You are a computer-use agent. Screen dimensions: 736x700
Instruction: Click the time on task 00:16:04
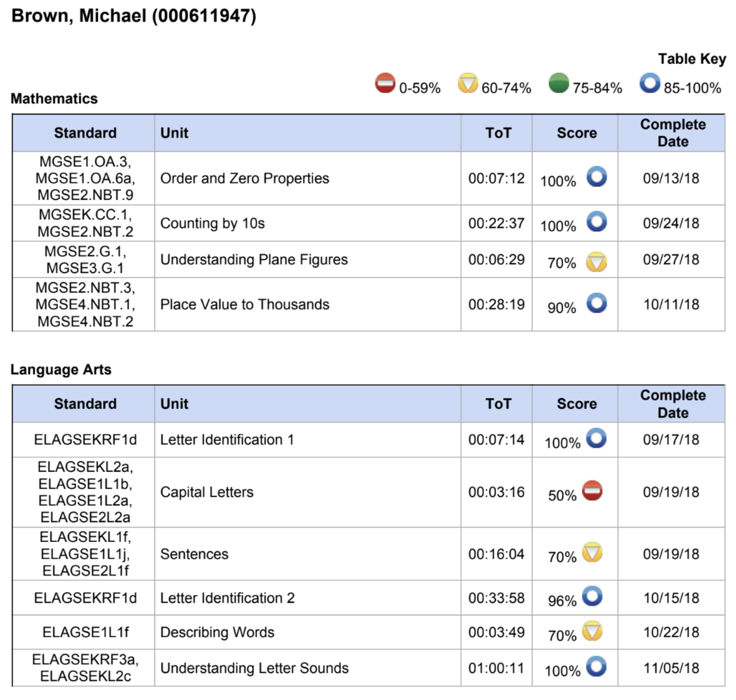pos(496,554)
